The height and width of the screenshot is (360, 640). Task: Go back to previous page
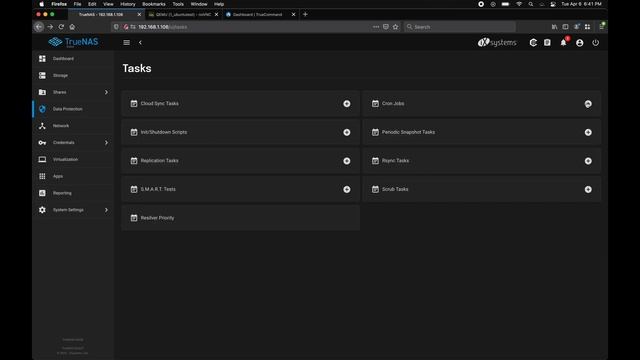click(x=39, y=27)
